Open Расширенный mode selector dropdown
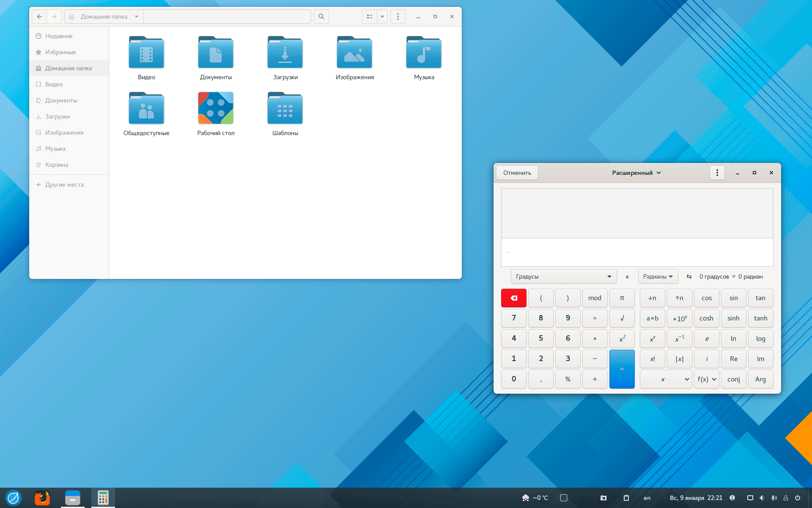Image resolution: width=812 pixels, height=508 pixels. (x=636, y=173)
